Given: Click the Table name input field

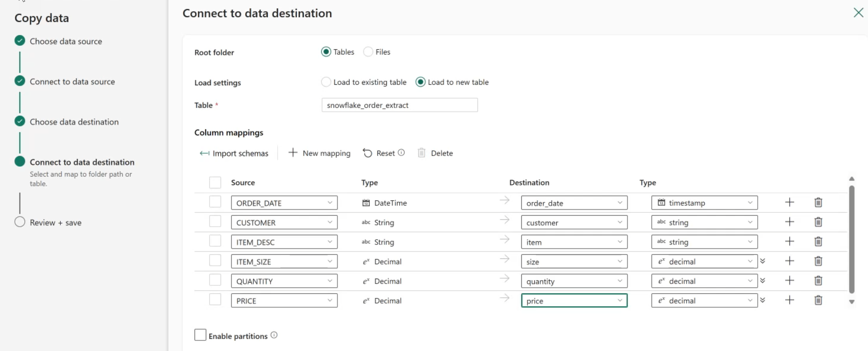Looking at the screenshot, I should 399,105.
